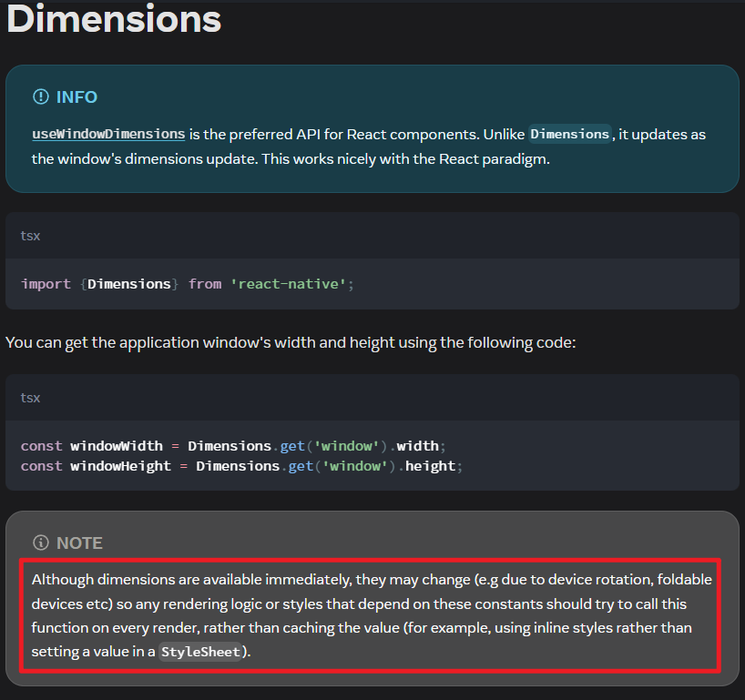Click the tsx label above import code
Image resolution: width=745 pixels, height=700 pixels.
click(30, 236)
